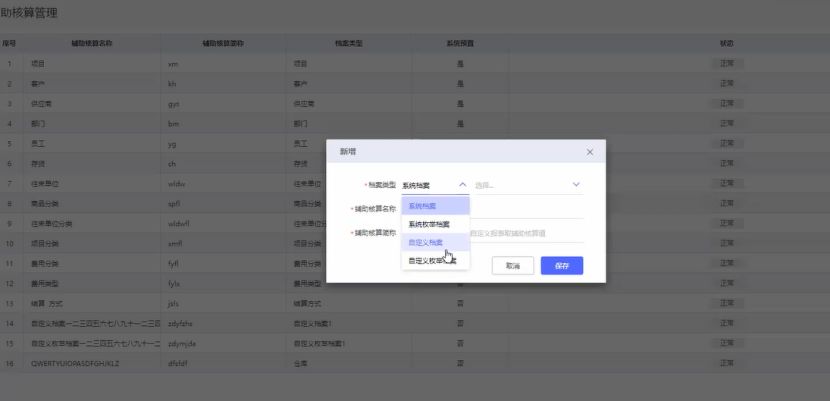This screenshot has height=401, width=830.
Task: Click the 正常 status tag in row 16
Action: tap(726, 363)
